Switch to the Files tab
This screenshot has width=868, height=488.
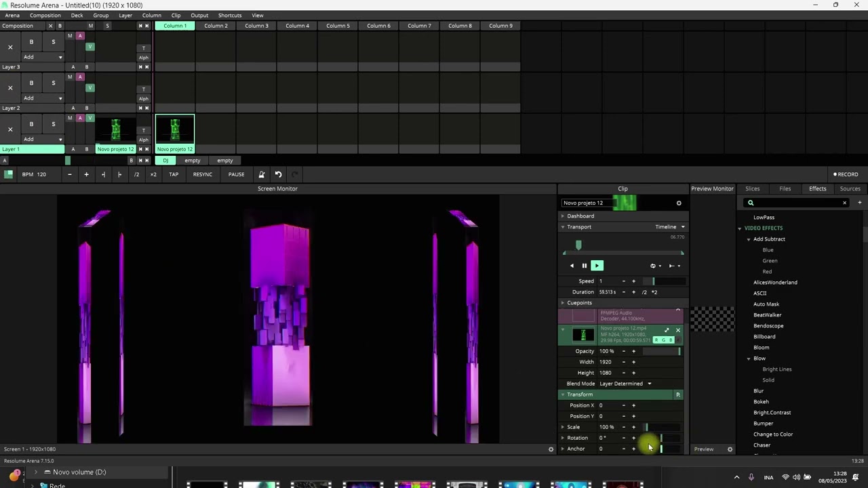(x=785, y=188)
